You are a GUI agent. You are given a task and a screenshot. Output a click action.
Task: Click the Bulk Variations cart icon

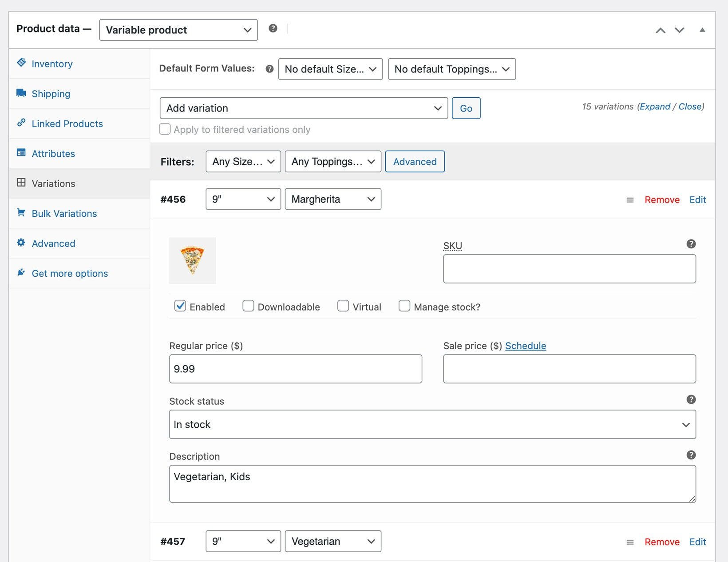point(21,213)
